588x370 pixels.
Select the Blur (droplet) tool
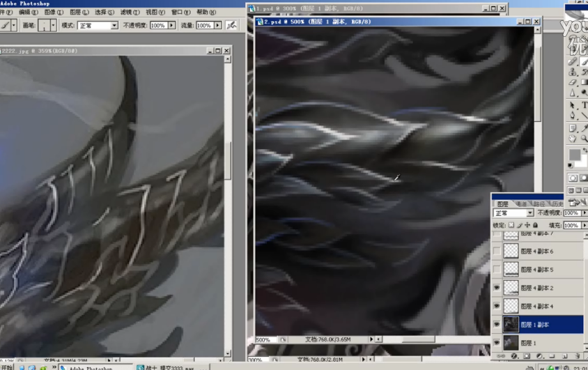pos(573,93)
